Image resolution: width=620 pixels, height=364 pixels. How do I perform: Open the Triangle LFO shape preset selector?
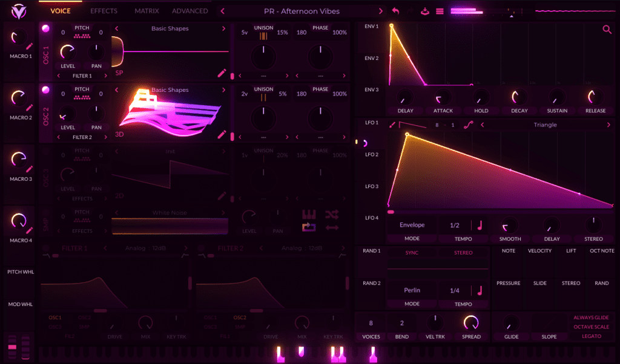[545, 125]
